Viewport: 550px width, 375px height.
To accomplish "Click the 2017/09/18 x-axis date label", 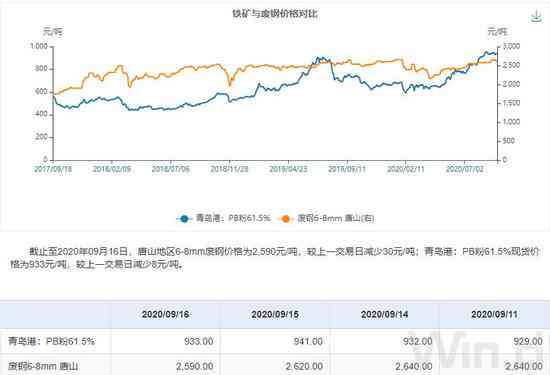I will coord(53,169).
